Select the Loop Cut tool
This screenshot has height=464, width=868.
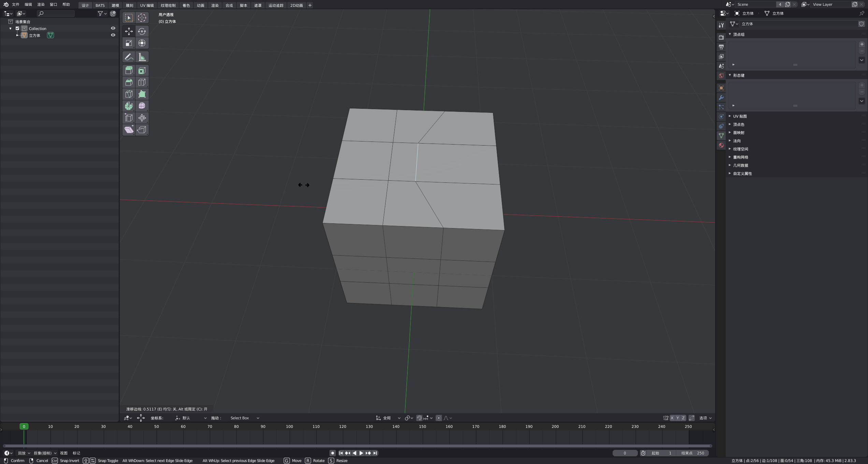click(142, 82)
